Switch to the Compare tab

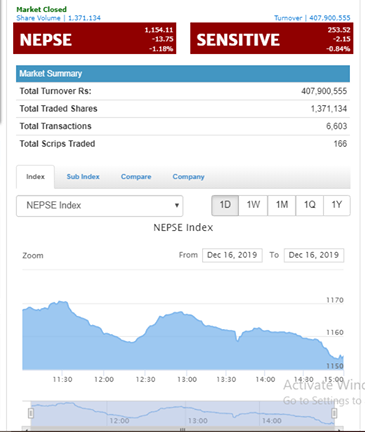[x=136, y=177]
